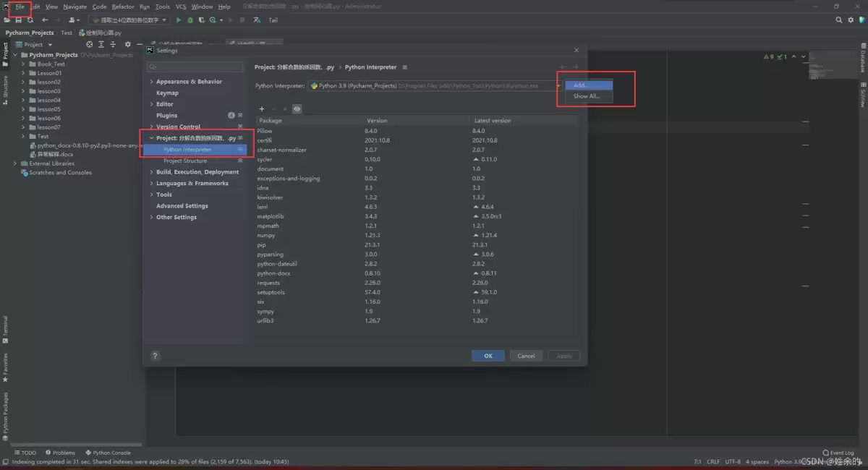
Task: Add a package with the plus icon
Action: 262,109
